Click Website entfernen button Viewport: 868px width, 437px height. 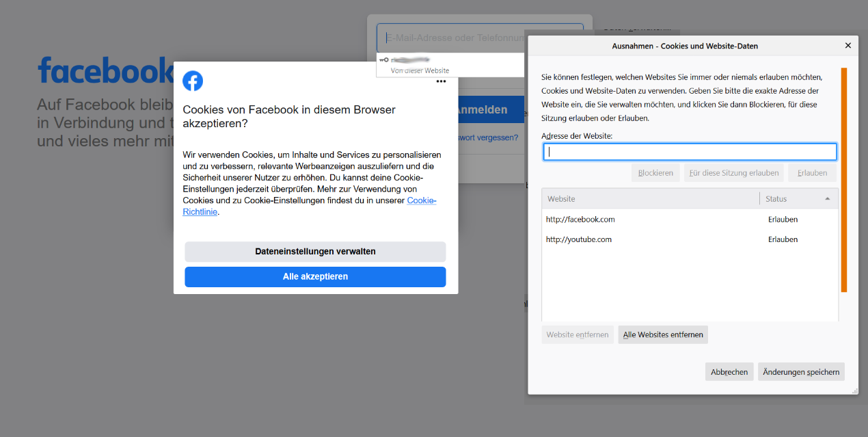pos(578,334)
